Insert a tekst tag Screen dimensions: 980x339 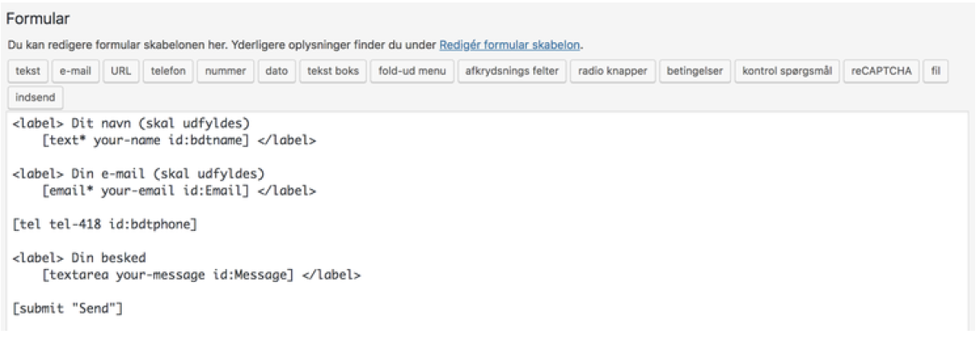tap(27, 71)
